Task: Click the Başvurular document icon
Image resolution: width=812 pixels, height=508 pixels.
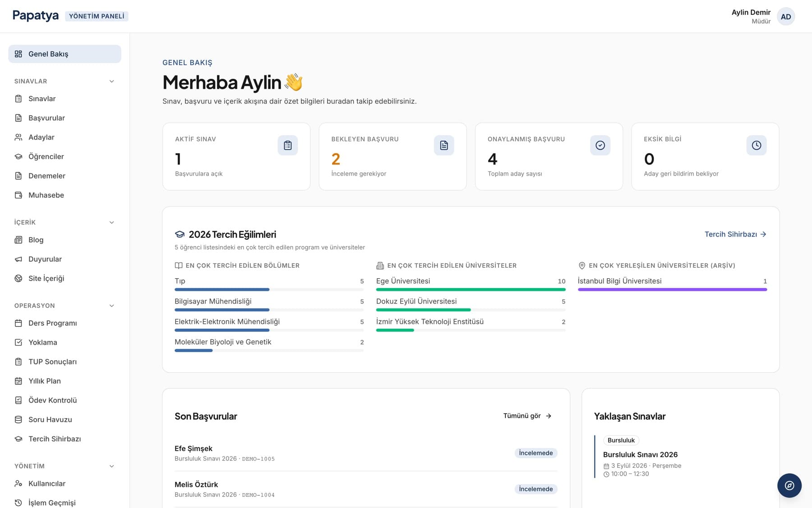Action: (x=18, y=118)
